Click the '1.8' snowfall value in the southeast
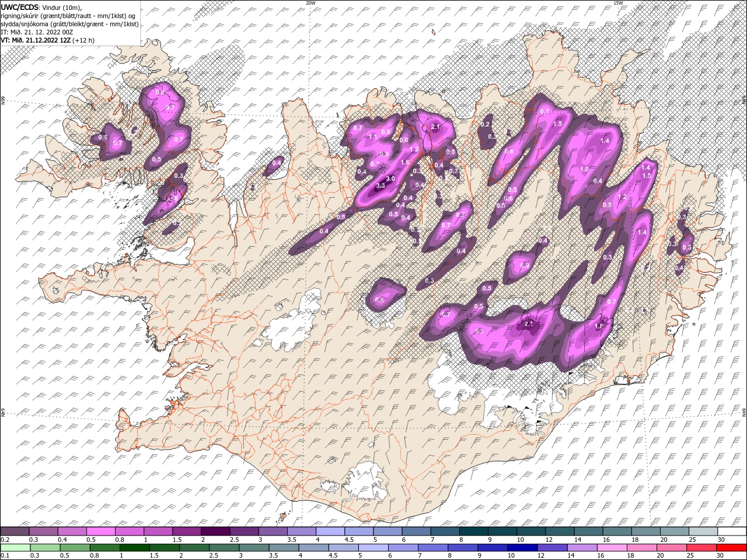 pos(598,326)
